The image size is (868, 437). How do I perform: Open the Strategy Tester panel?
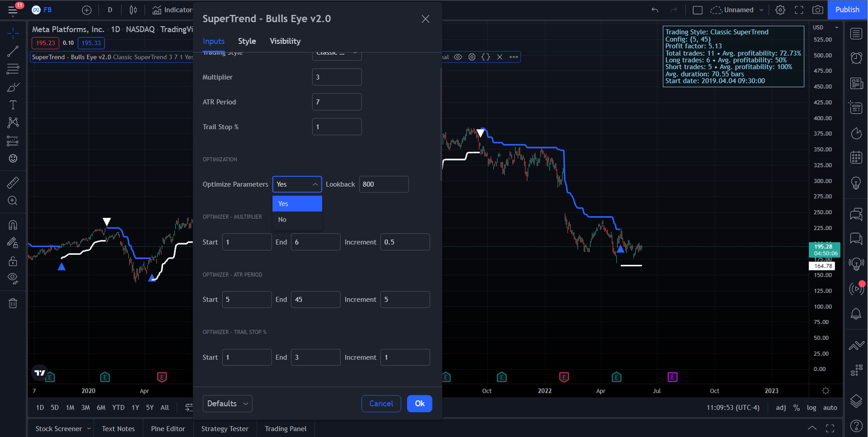225,428
